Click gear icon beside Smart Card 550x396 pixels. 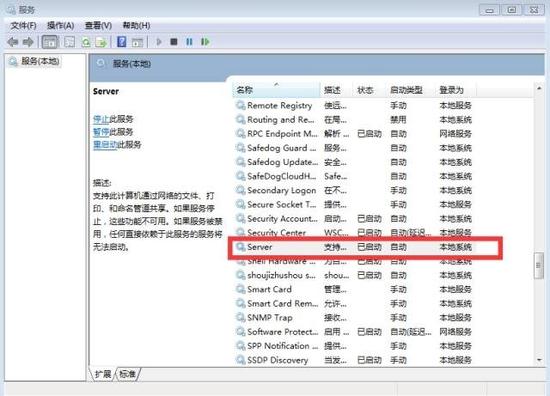point(240,289)
